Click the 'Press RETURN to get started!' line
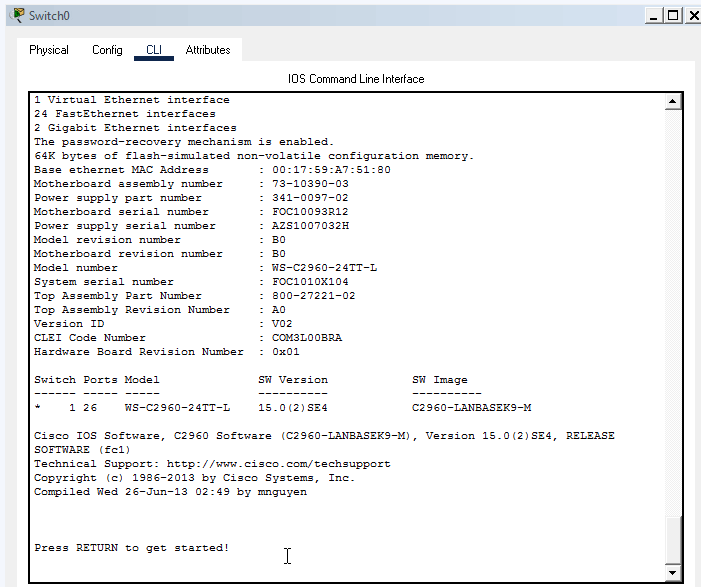 [x=131, y=548]
